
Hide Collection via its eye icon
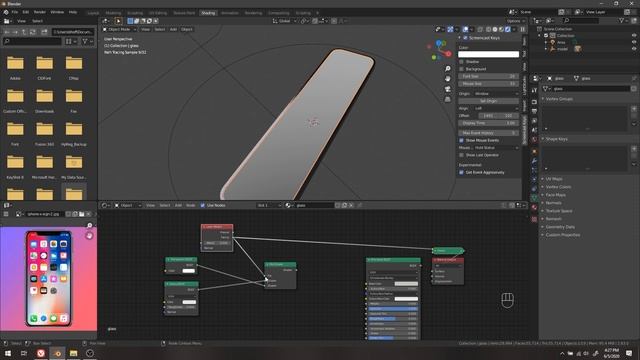pyautogui.click(x=634, y=36)
